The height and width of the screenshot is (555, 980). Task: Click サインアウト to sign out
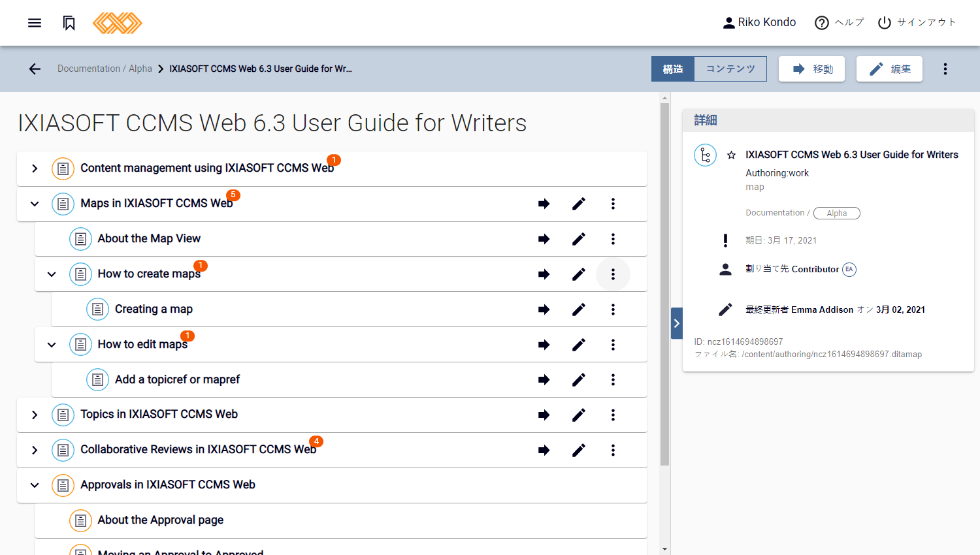917,22
